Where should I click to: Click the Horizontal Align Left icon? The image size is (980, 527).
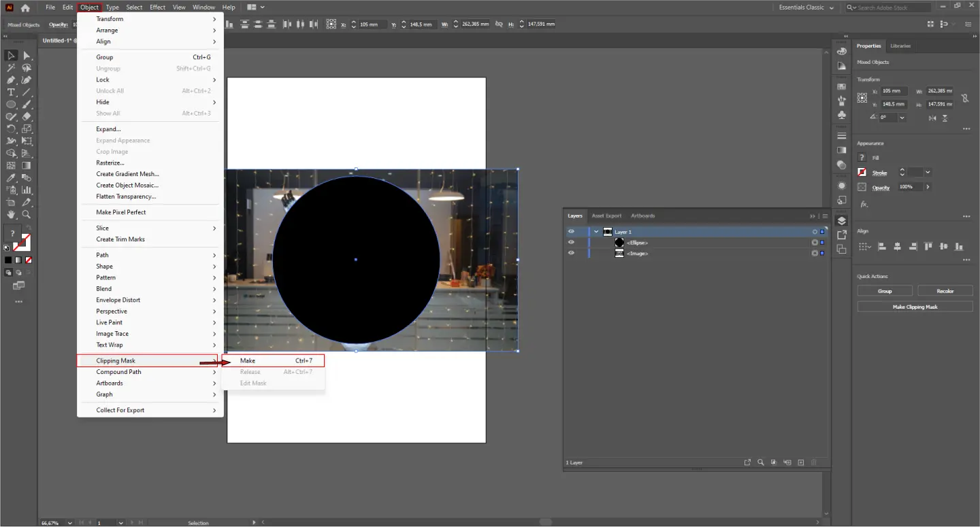tap(881, 246)
